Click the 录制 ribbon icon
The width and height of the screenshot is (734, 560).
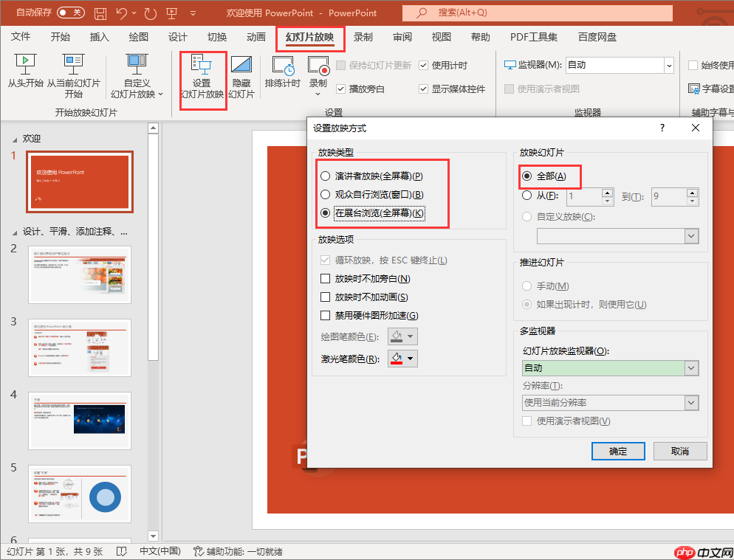318,66
